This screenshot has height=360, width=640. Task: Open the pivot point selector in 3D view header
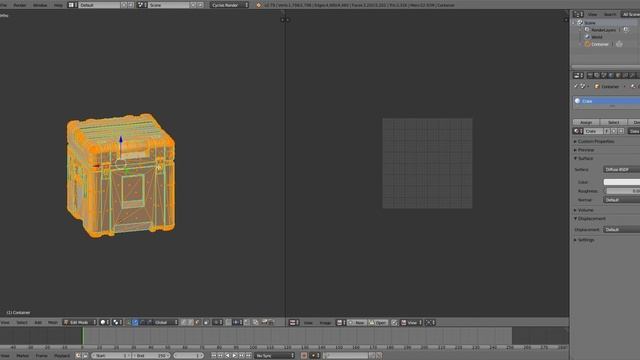tap(118, 322)
